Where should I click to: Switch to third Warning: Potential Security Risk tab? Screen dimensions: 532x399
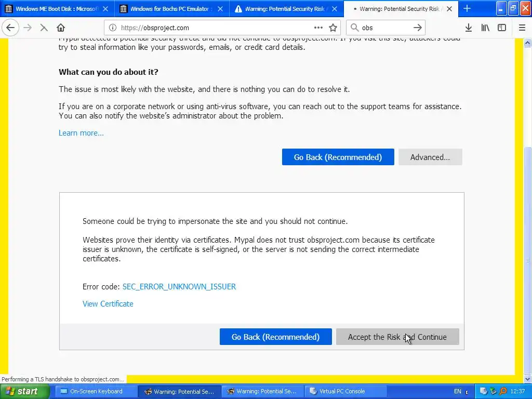click(286, 9)
